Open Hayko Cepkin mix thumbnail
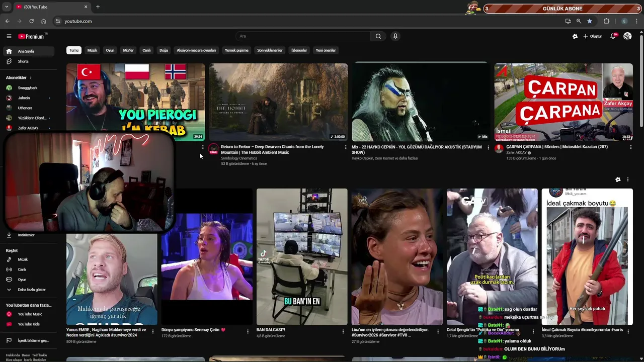The width and height of the screenshot is (644, 362). click(x=421, y=102)
